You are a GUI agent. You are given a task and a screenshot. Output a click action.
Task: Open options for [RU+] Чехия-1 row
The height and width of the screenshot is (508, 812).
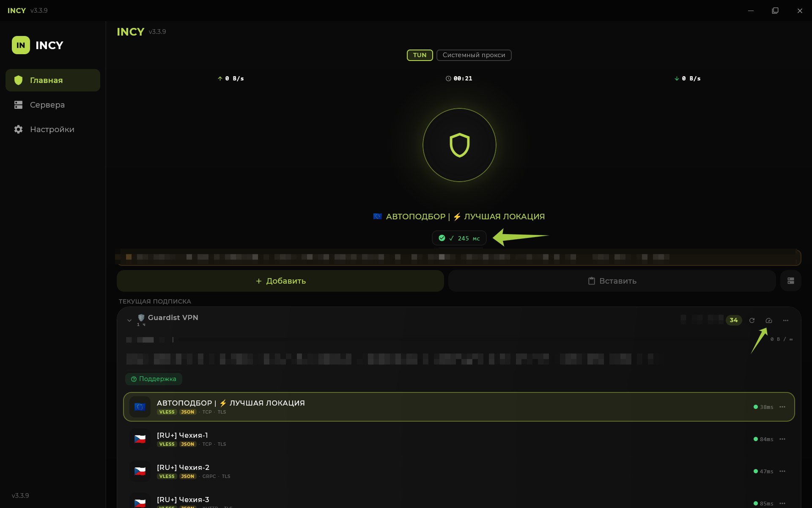click(x=782, y=439)
